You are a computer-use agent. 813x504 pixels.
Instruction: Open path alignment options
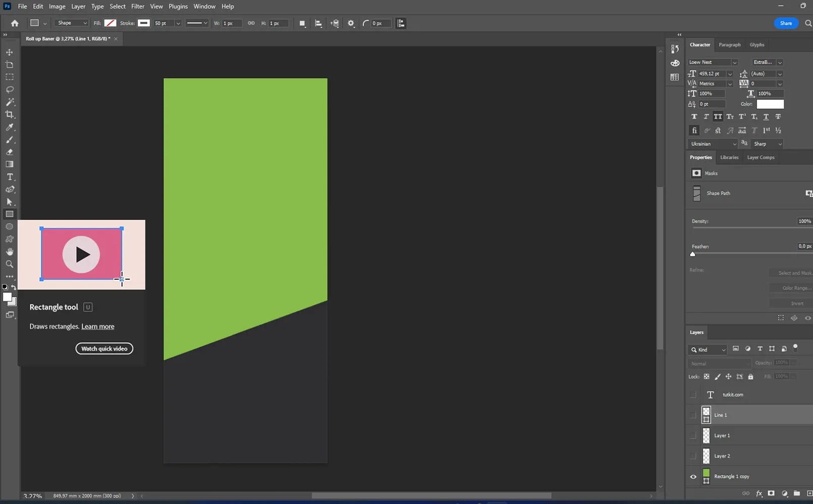318,23
